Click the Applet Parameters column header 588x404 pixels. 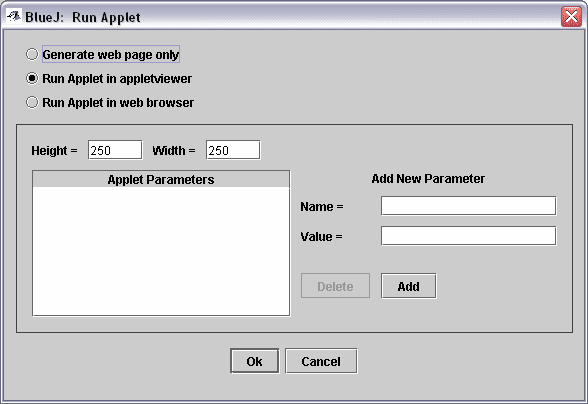click(161, 179)
